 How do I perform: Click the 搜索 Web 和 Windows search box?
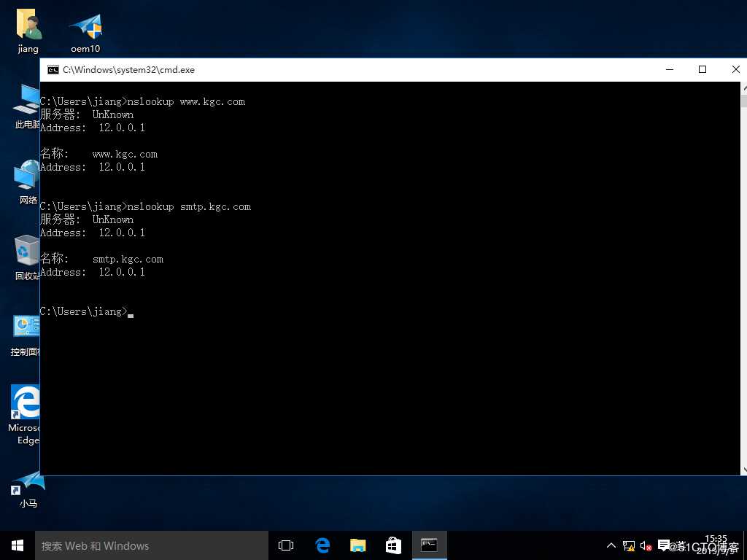click(152, 545)
